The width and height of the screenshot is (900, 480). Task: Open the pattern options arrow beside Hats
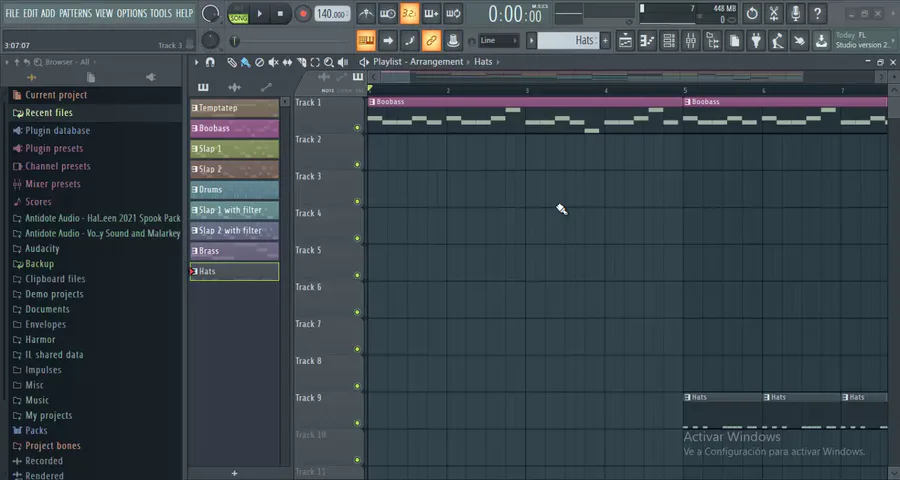tap(532, 41)
